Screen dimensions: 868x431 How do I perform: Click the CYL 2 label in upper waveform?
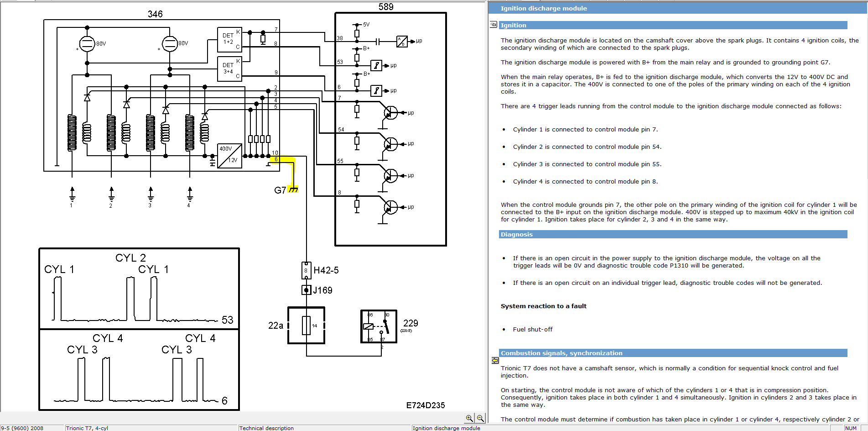pos(130,258)
